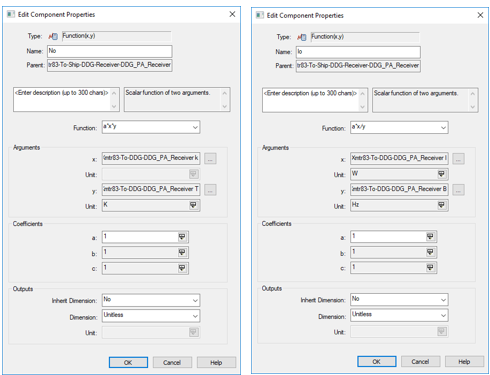Expand the Function a*x/y dropdown in right dialog

[x=443, y=128]
